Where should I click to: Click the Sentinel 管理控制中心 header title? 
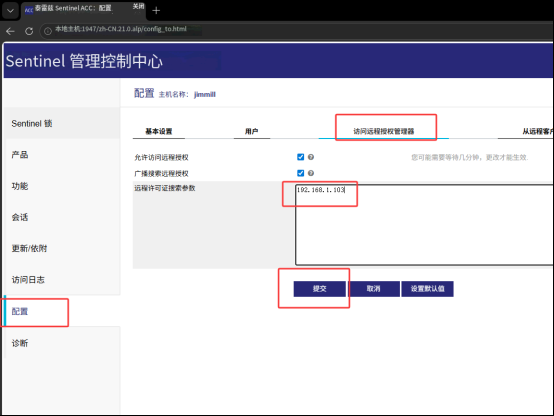84,61
